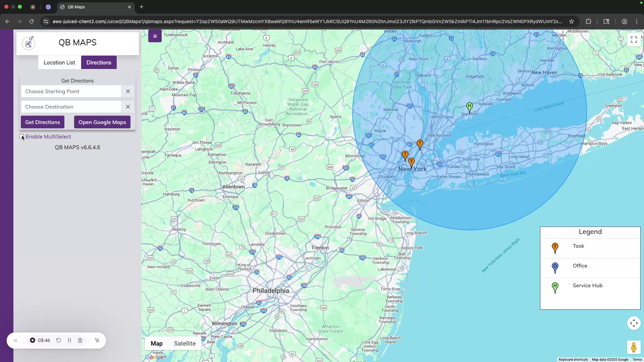Delete the recording via the trash icon
Screen dimensions: 644x362
pos(80,340)
